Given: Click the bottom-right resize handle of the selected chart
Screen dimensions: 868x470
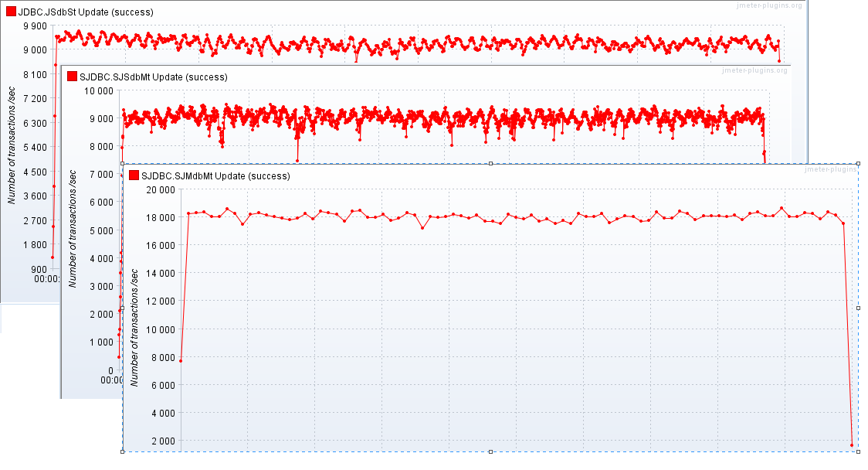Looking at the screenshot, I should (x=859, y=451).
